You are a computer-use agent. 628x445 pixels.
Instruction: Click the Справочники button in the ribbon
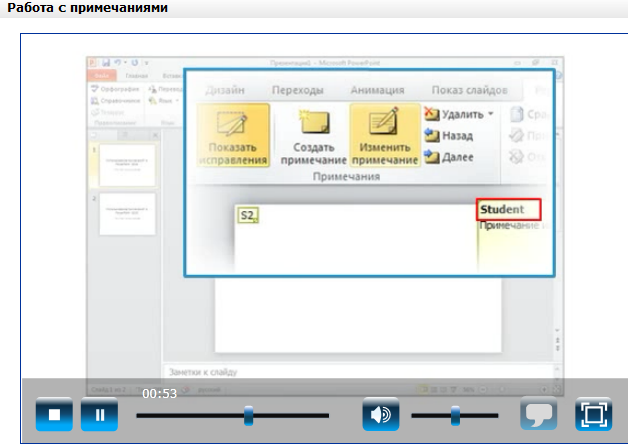click(x=116, y=101)
